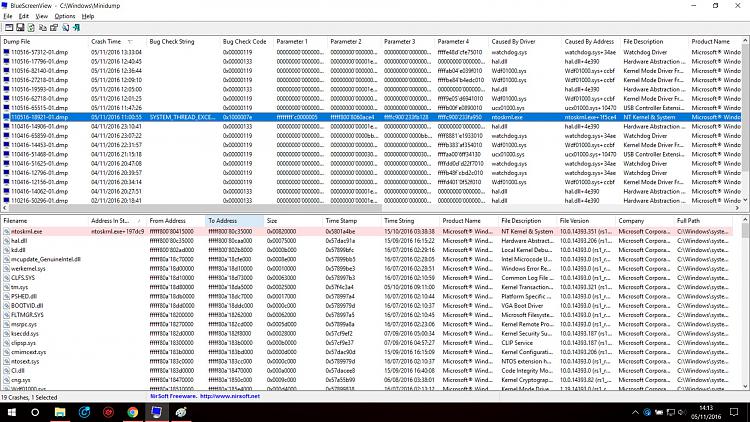
Task: Sort by the Time Stamp column header
Action: pos(352,221)
